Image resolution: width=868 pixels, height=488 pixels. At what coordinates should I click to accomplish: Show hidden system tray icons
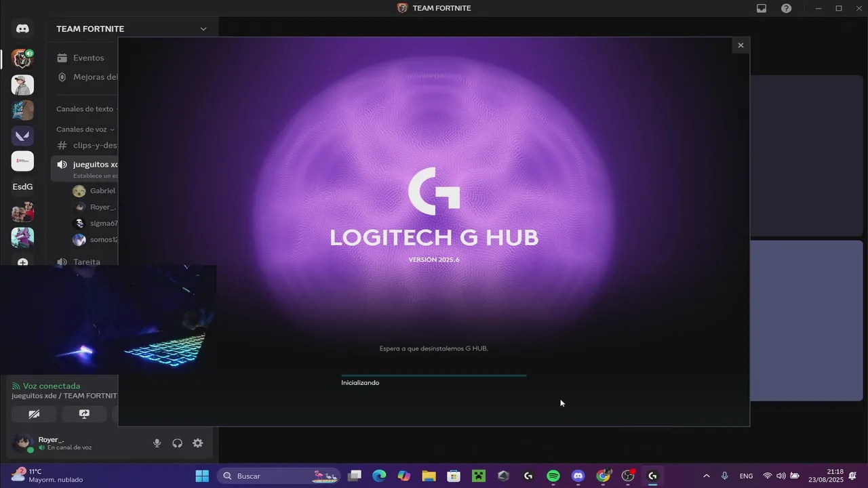706,476
